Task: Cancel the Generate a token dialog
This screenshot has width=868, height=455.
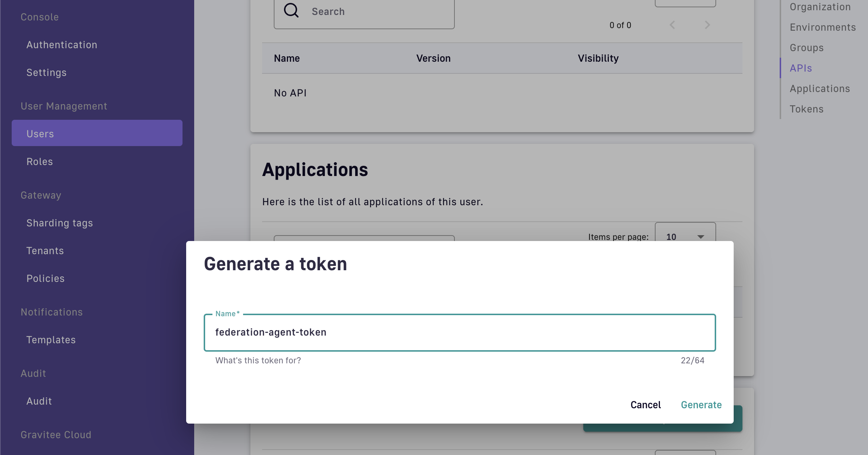Action: click(645, 405)
